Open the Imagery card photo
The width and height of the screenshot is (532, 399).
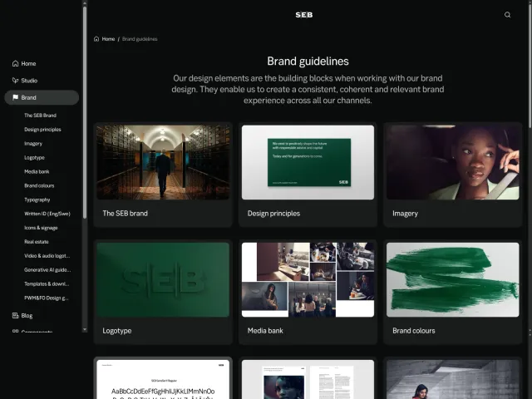tap(452, 162)
